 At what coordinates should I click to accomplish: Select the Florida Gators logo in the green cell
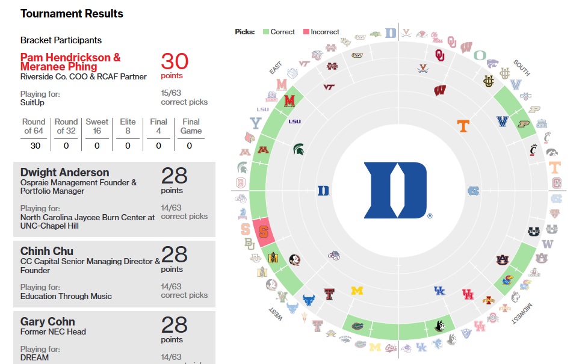pos(357,327)
